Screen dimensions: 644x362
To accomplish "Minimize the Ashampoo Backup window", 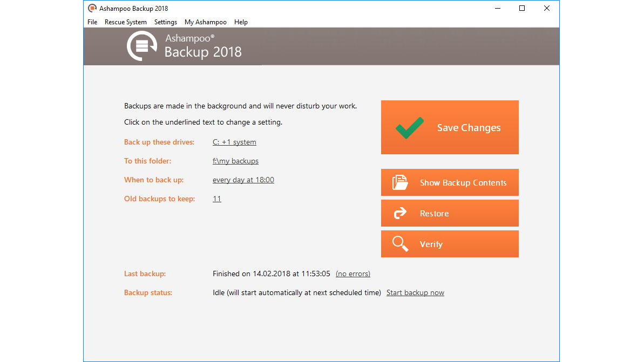I will pos(498,8).
